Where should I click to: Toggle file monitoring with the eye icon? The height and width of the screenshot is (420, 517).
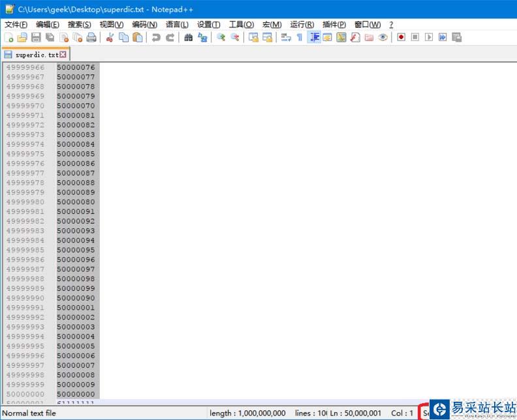click(x=383, y=38)
